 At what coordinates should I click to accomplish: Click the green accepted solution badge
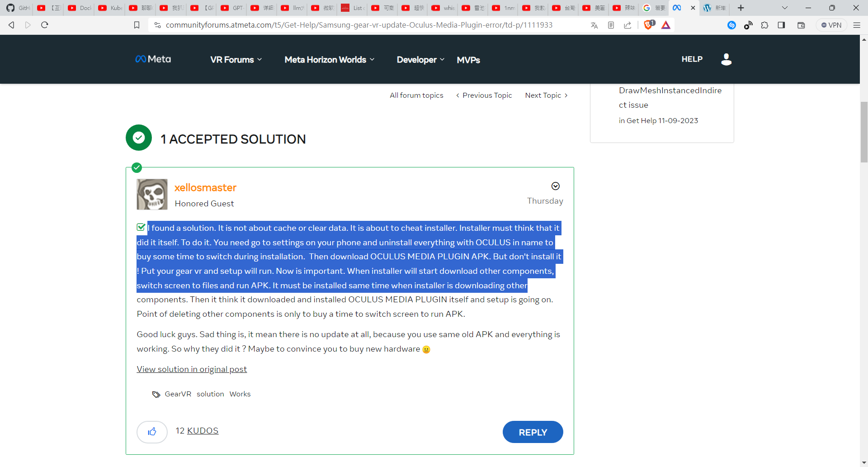[139, 138]
